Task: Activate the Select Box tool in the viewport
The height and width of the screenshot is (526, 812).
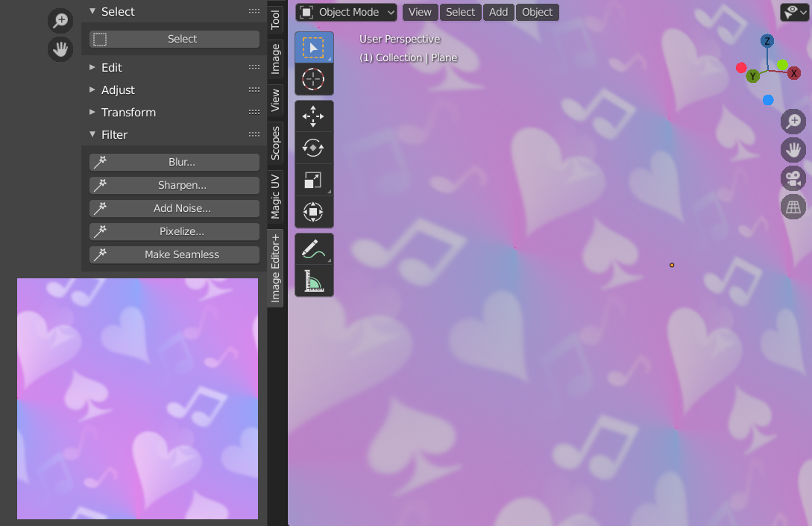Action: coord(314,48)
